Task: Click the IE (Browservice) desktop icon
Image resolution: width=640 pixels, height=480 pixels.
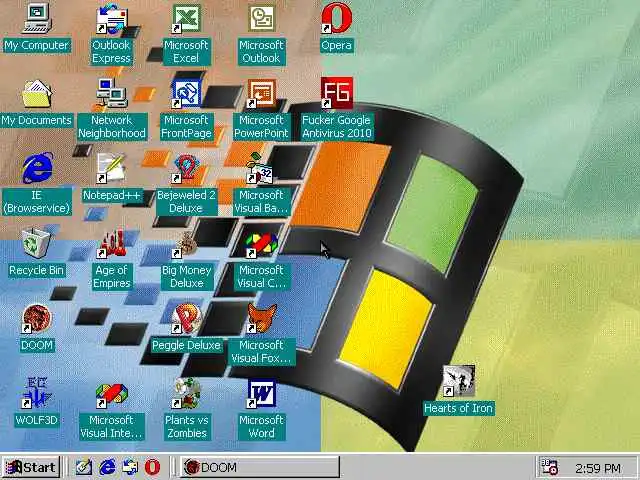Action: (37, 168)
